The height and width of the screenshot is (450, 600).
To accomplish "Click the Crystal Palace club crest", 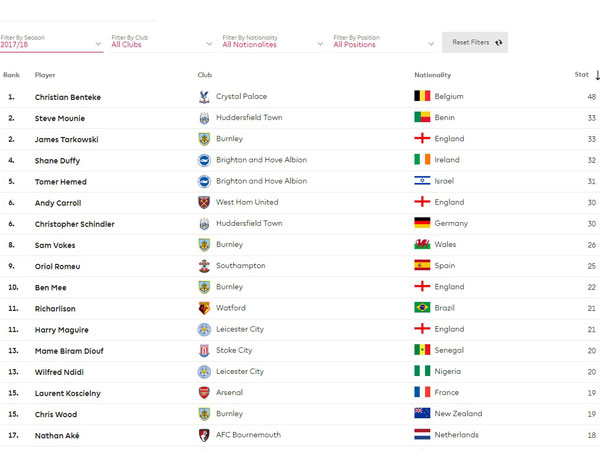I will click(x=204, y=97).
